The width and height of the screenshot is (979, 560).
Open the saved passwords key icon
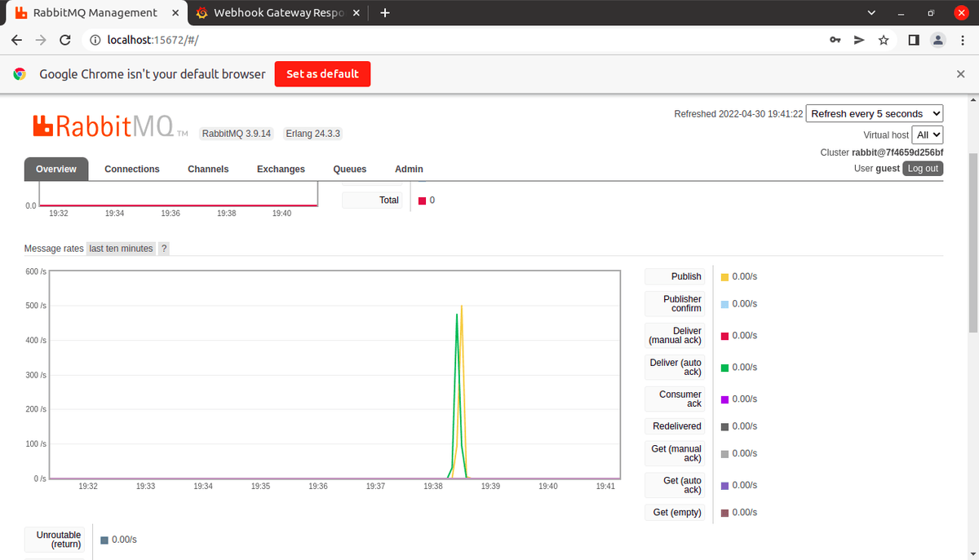(834, 39)
